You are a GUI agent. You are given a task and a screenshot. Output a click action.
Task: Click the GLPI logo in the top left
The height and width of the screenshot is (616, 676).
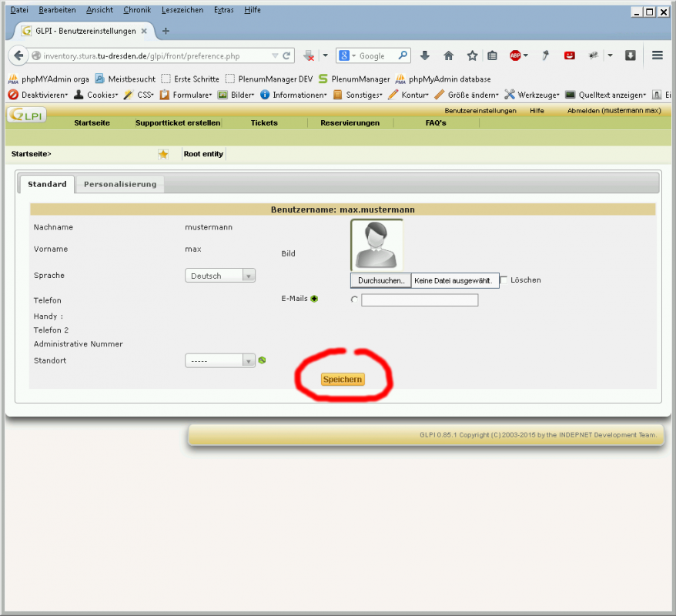(25, 114)
